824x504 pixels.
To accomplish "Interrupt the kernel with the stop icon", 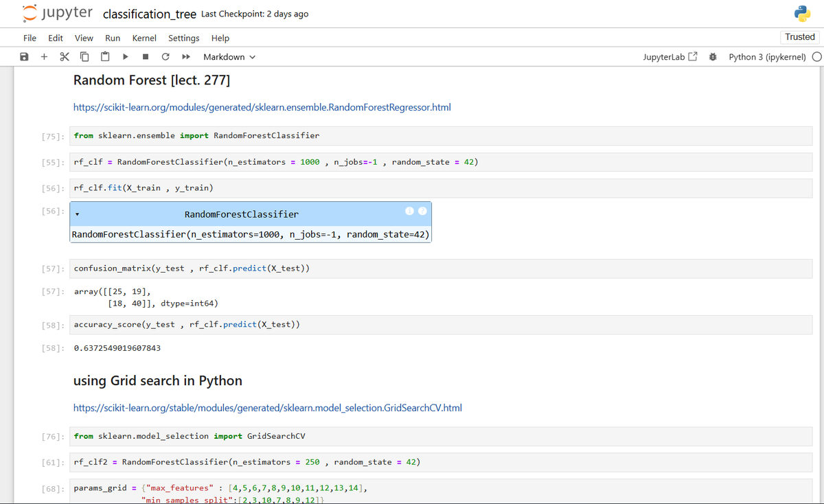I will click(146, 57).
